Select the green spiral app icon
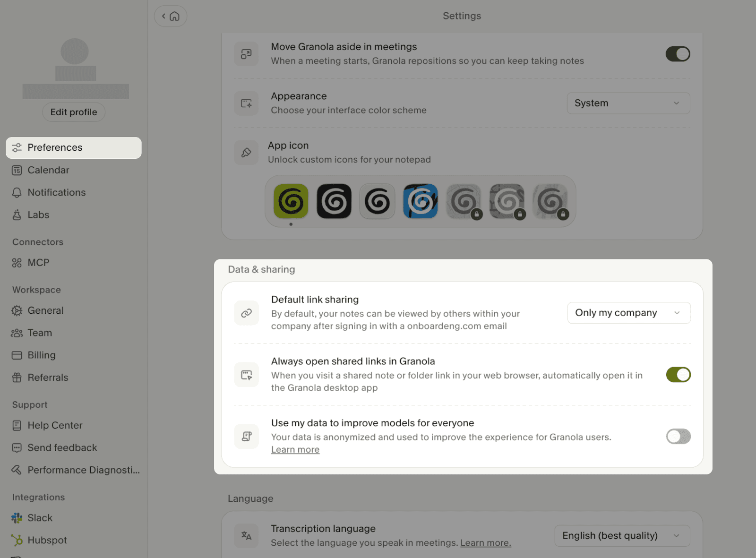 tap(291, 201)
